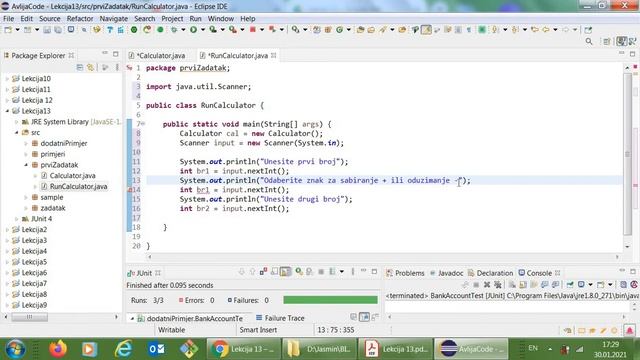Click the green JUnit progress bar

pyautogui.click(x=330, y=300)
